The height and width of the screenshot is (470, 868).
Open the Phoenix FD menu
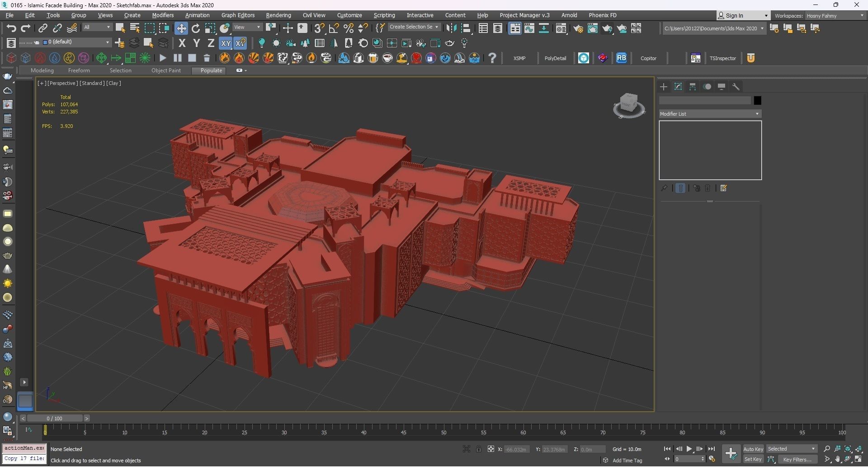tap(602, 15)
